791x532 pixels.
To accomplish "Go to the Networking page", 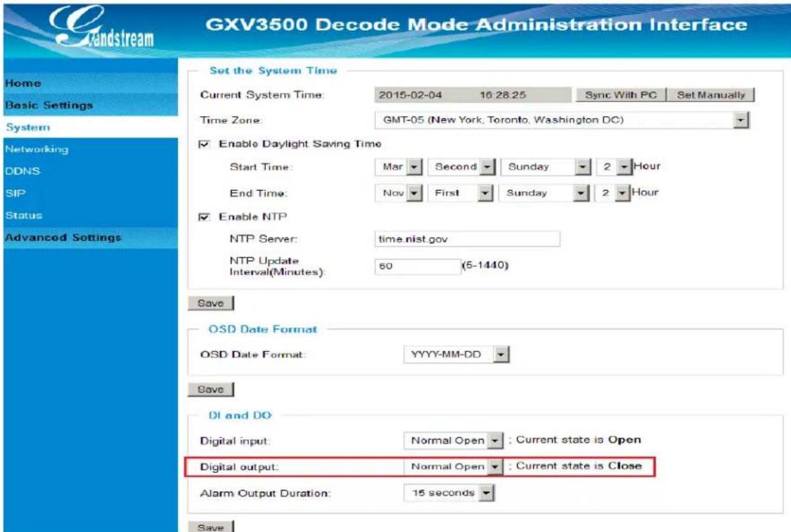I will click(36, 149).
